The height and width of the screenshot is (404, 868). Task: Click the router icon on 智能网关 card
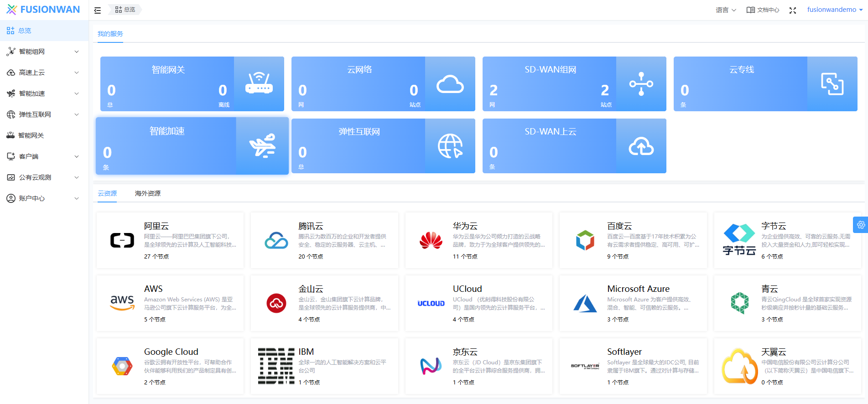click(x=259, y=83)
